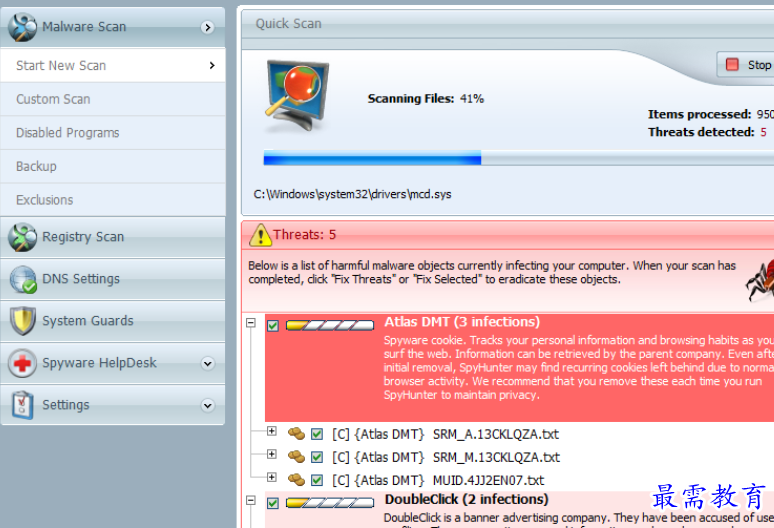Open Disabled Programs
This screenshot has height=528, width=774.
pyautogui.click(x=113, y=133)
